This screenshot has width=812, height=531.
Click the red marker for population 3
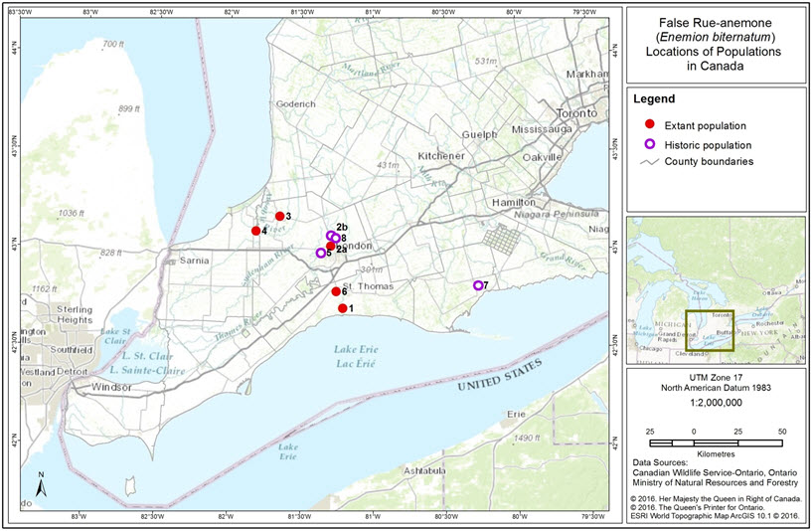pos(280,216)
